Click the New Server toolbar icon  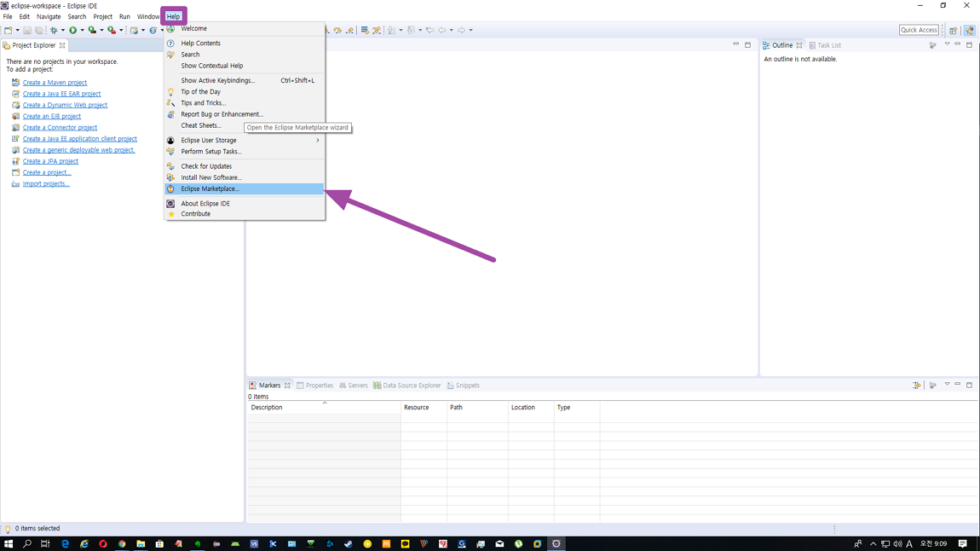pos(134,30)
